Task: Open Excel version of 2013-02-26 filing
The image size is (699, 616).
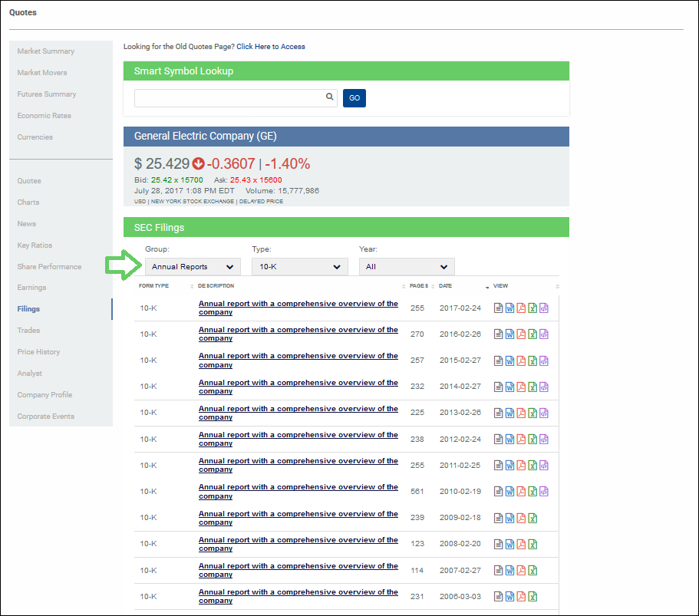Action: click(x=532, y=413)
